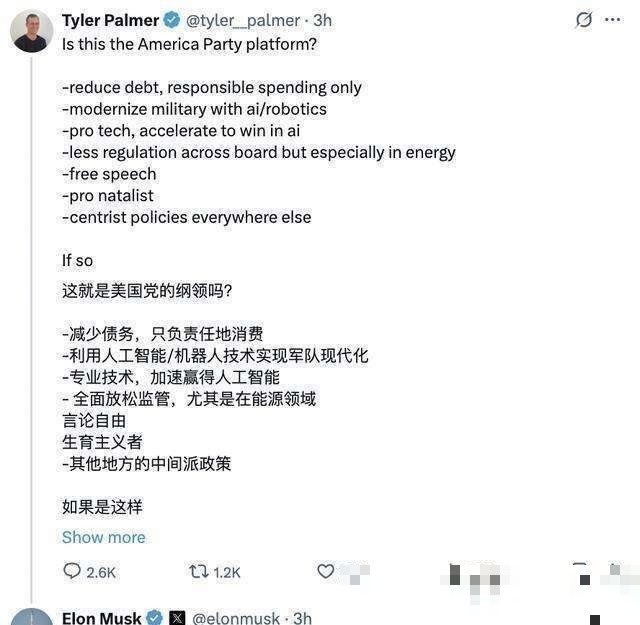Click the retweet icon
Viewport: 640px width, 625px height.
point(199,571)
